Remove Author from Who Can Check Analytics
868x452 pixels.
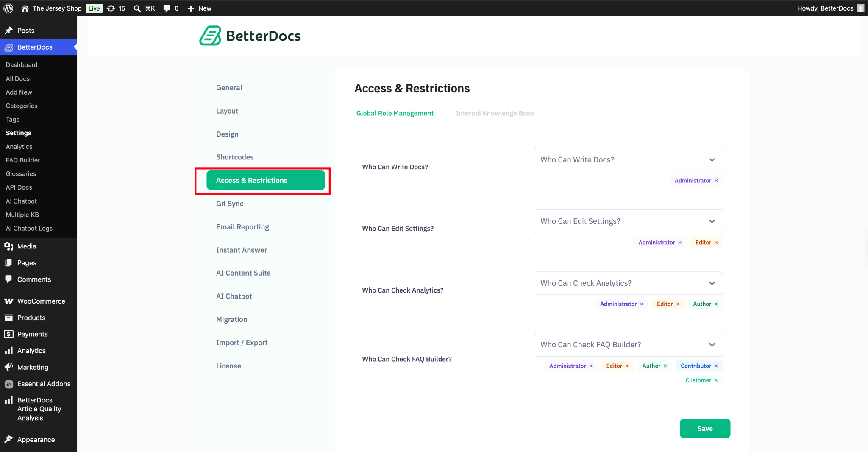tap(716, 304)
